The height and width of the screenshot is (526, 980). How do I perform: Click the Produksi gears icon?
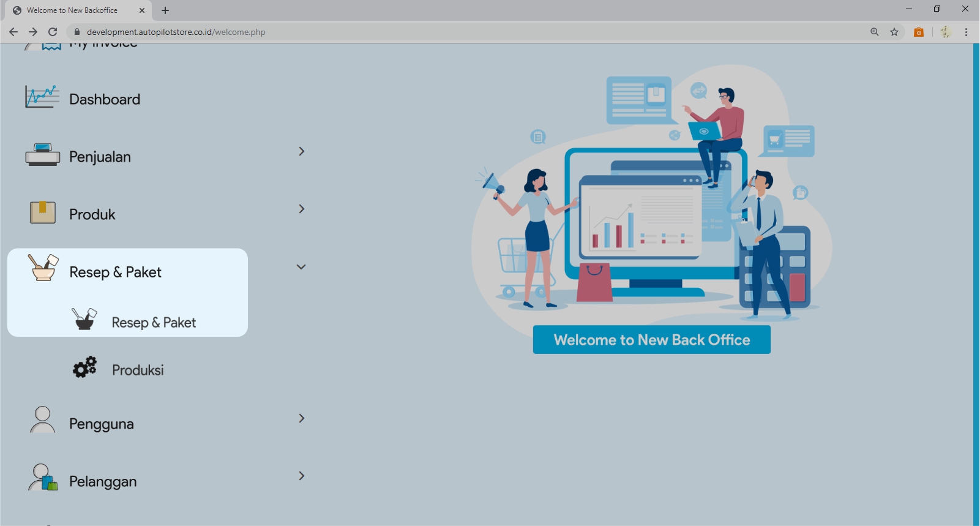(x=84, y=367)
